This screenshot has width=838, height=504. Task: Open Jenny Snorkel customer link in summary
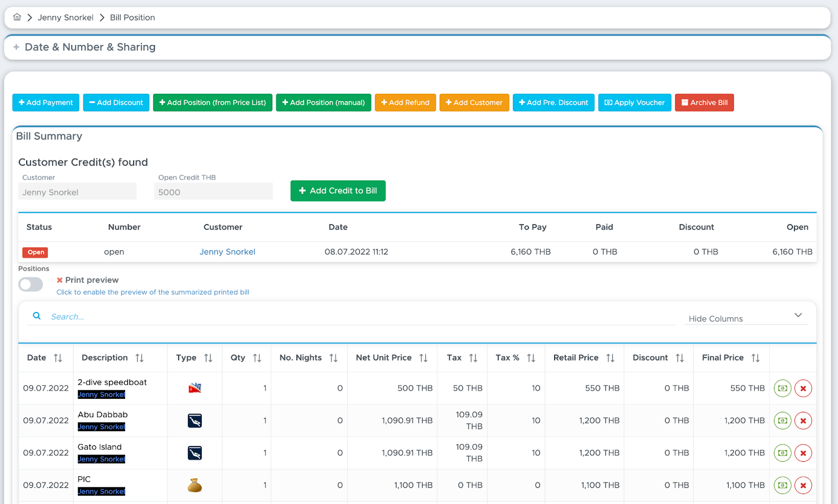pyautogui.click(x=227, y=252)
